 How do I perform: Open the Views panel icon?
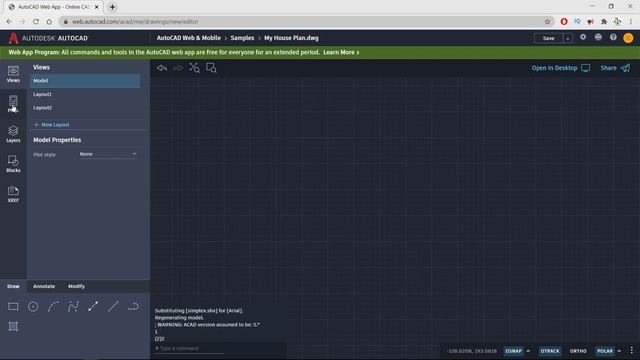[13, 74]
